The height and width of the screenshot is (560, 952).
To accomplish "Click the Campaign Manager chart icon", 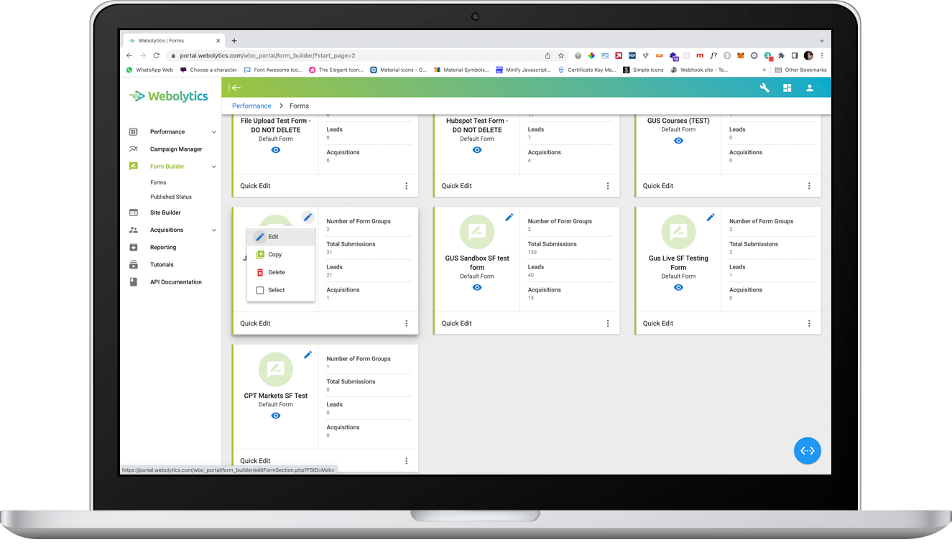I will point(132,149).
